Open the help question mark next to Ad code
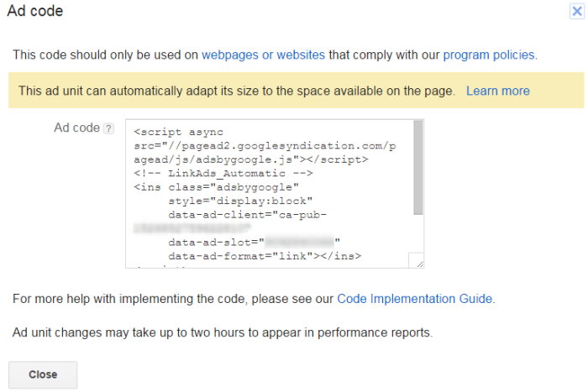The width and height of the screenshot is (588, 392). [108, 128]
